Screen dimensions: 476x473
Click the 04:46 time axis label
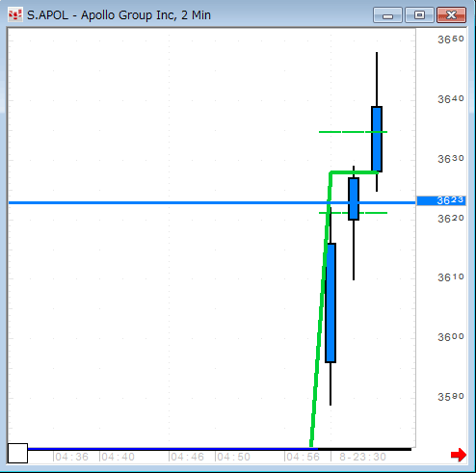tap(187, 457)
